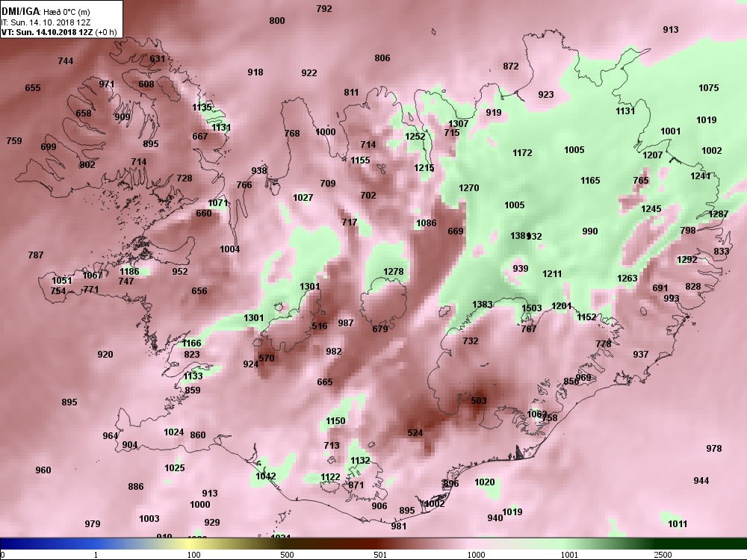Select the 1027 map label

point(303,198)
